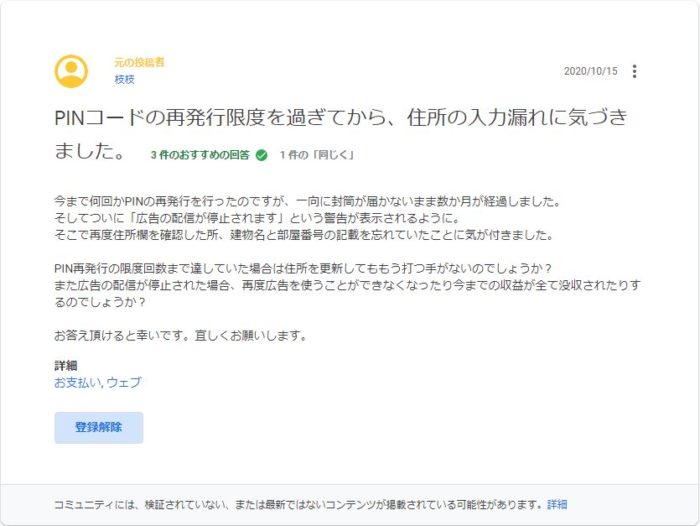Click the line starting 今まで何回かPIN
700x526 pixels.
point(308,201)
